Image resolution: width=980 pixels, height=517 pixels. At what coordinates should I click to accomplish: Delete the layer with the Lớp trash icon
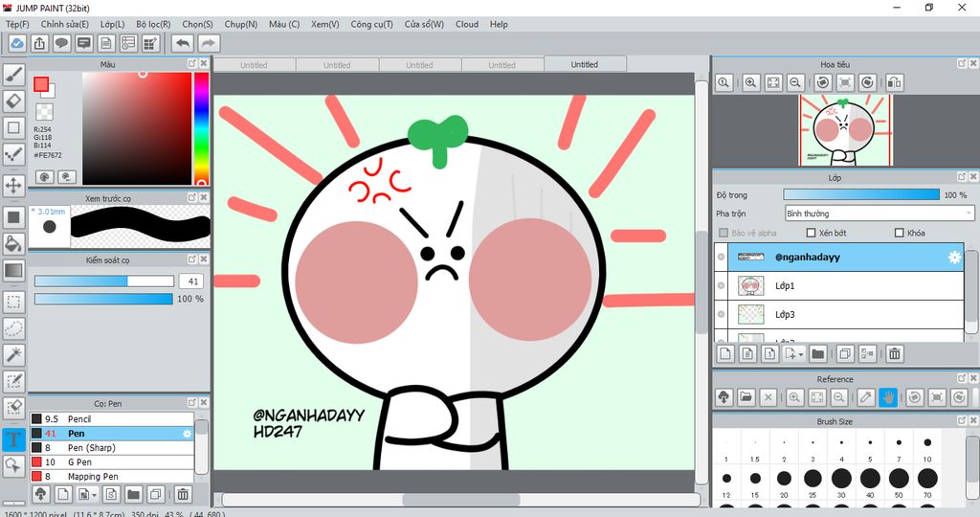tap(895, 354)
